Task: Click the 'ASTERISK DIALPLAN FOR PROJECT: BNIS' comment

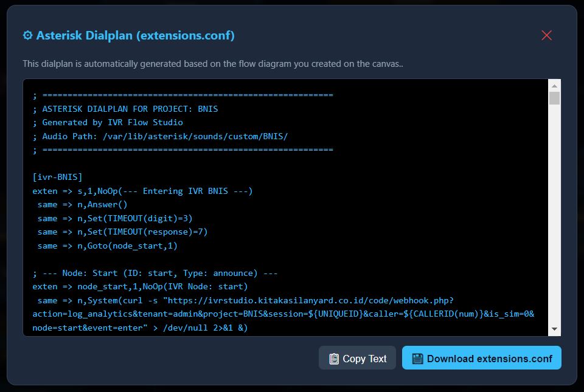Action: [x=125, y=109]
